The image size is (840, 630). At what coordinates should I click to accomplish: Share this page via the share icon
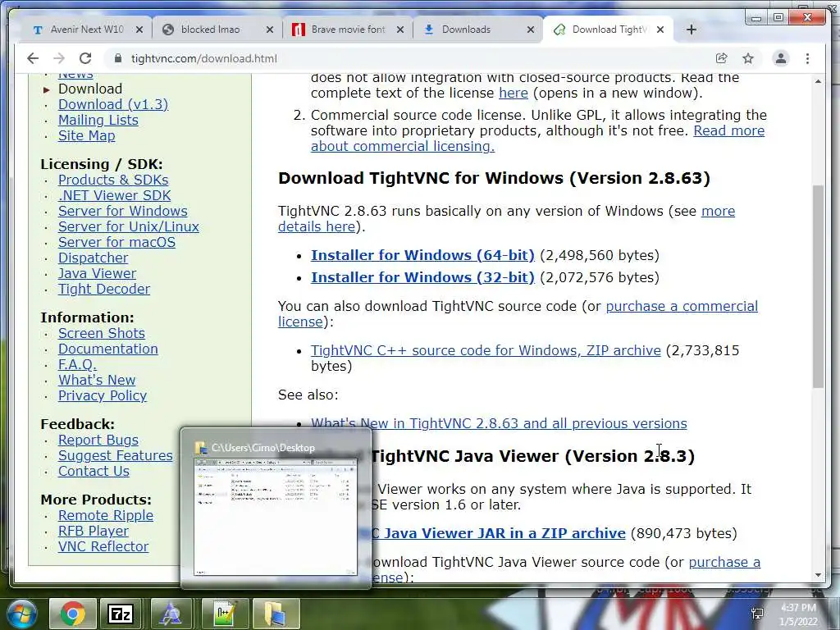tap(721, 58)
